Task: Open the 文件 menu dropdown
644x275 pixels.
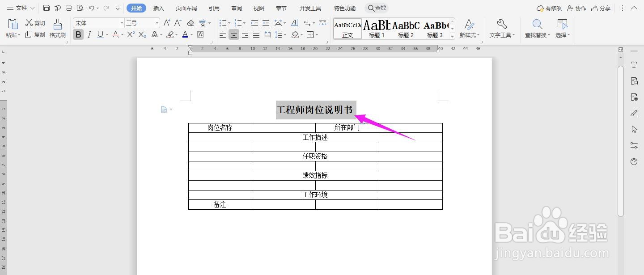Action: [21, 8]
